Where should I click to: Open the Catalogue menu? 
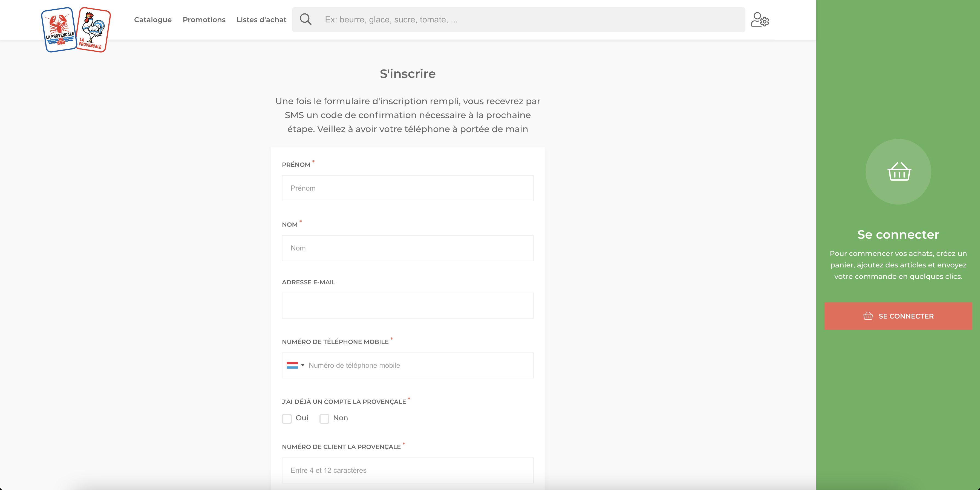[153, 20]
